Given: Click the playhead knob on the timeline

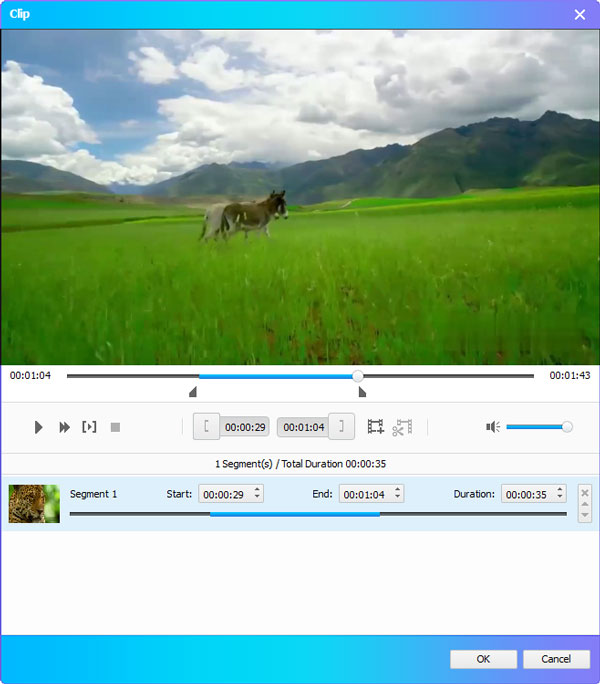Looking at the screenshot, I should 357,376.
